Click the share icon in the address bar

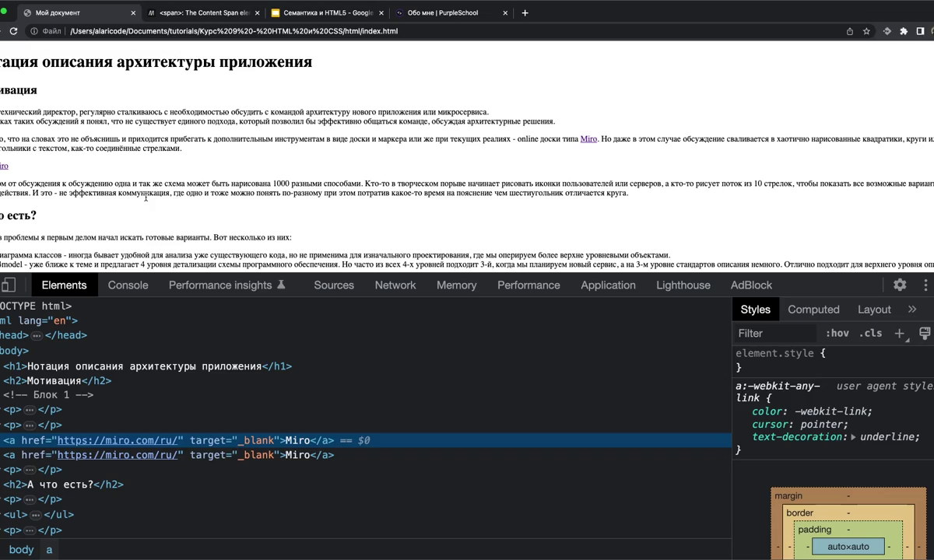850,31
